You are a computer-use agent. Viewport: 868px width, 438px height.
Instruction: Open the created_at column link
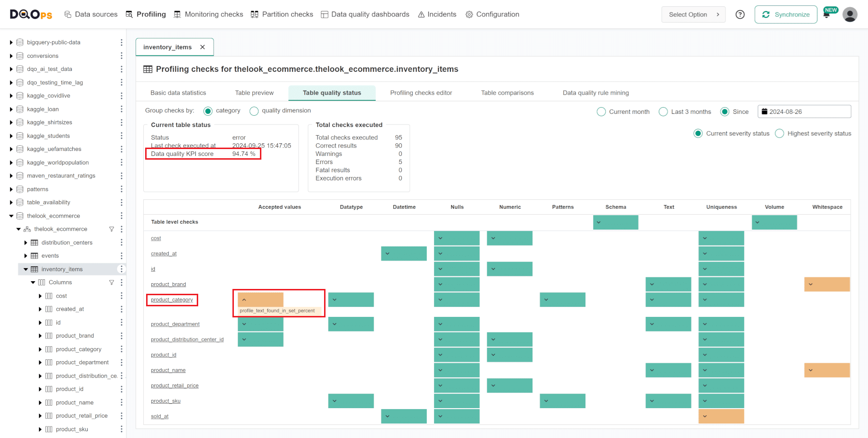163,254
